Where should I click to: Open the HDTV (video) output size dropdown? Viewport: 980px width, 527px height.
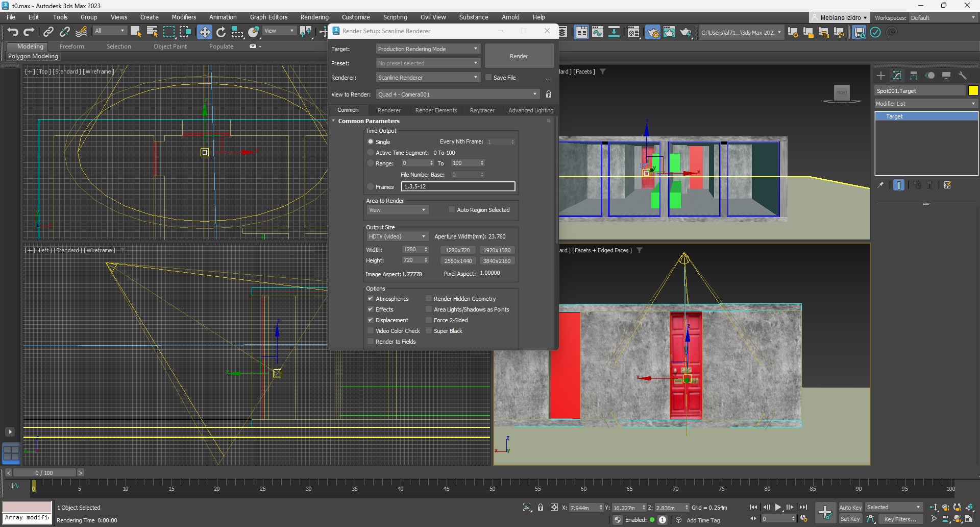click(x=397, y=236)
